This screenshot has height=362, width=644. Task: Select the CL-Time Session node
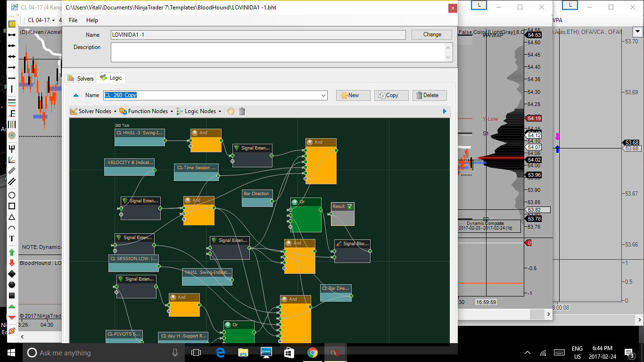[196, 172]
